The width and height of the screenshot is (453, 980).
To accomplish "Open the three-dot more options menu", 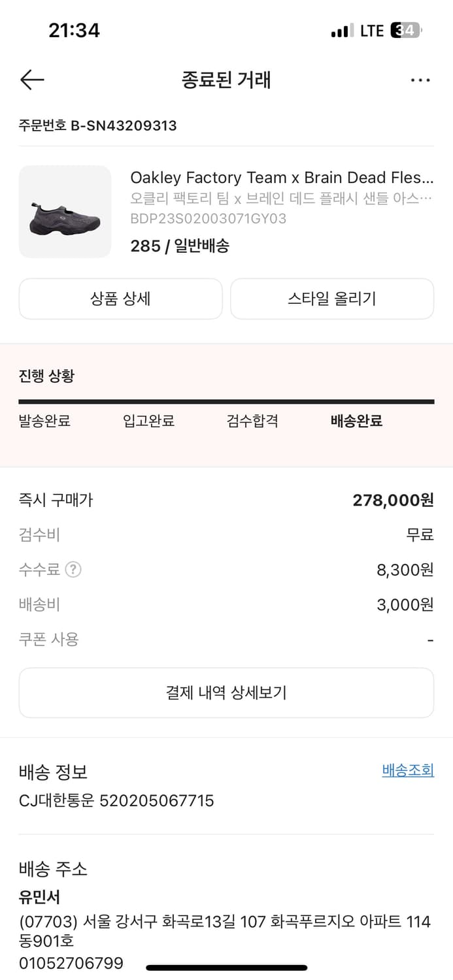I will click(x=420, y=80).
